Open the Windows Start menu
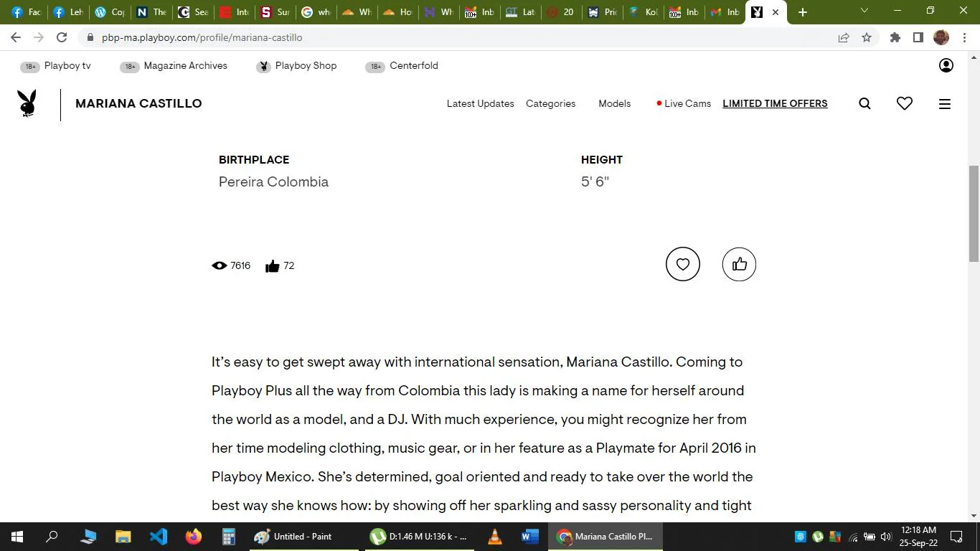This screenshot has height=551, width=980. [17, 537]
